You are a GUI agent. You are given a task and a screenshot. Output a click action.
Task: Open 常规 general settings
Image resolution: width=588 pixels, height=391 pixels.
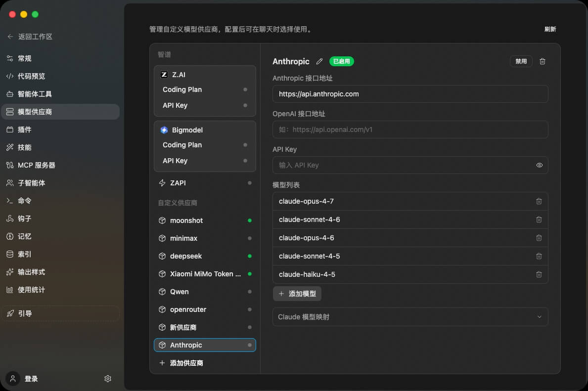60,58
